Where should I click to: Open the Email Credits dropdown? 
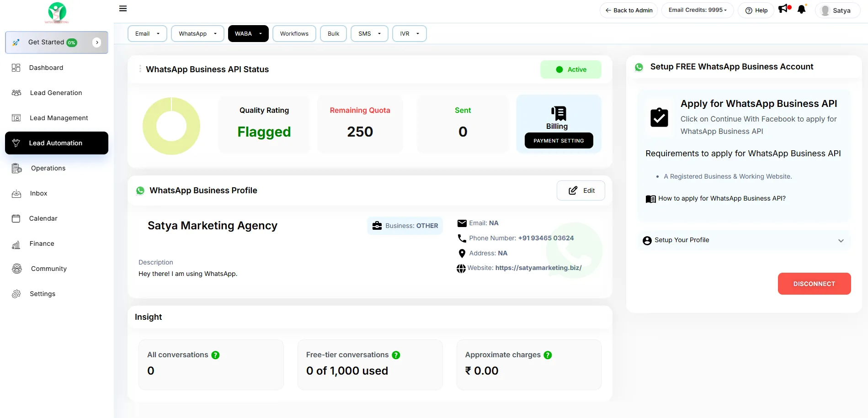click(x=697, y=10)
